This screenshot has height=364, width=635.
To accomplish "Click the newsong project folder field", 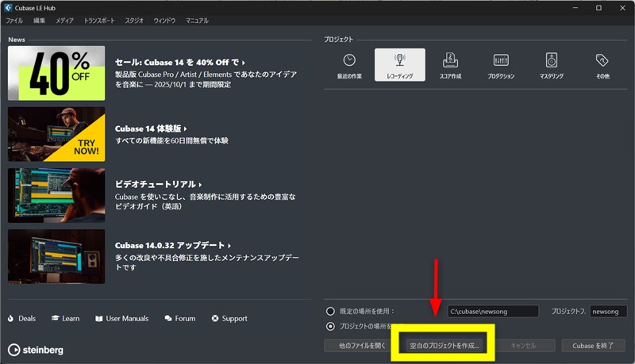I will (608, 312).
